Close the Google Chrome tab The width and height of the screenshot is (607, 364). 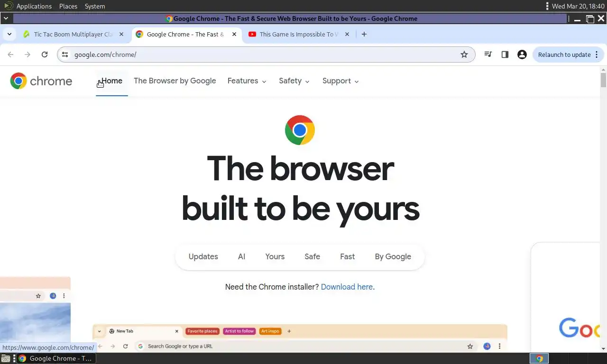pos(234,34)
